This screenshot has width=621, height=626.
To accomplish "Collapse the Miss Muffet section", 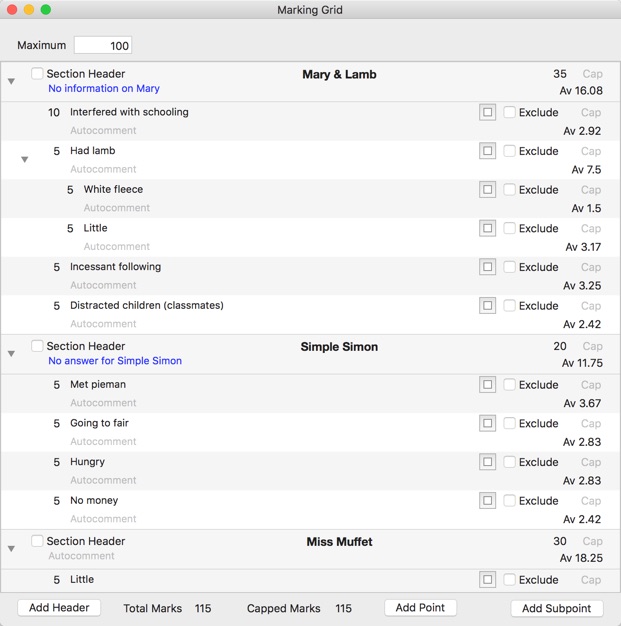I will click(x=12, y=549).
